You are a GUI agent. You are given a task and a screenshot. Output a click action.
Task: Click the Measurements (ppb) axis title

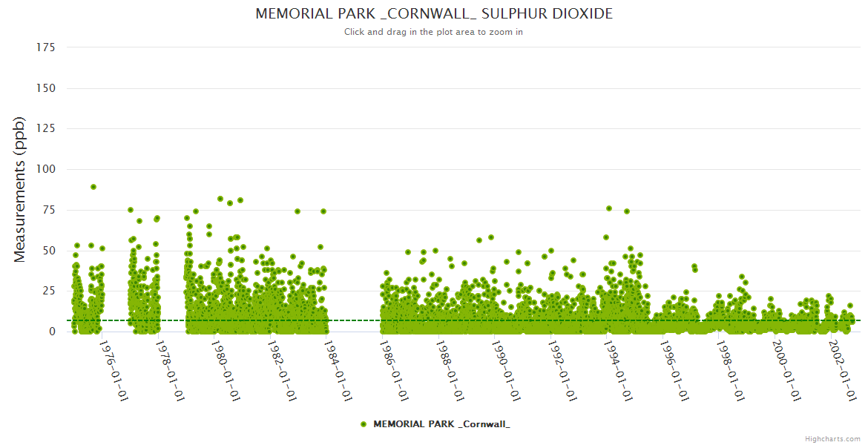pyautogui.click(x=20, y=189)
